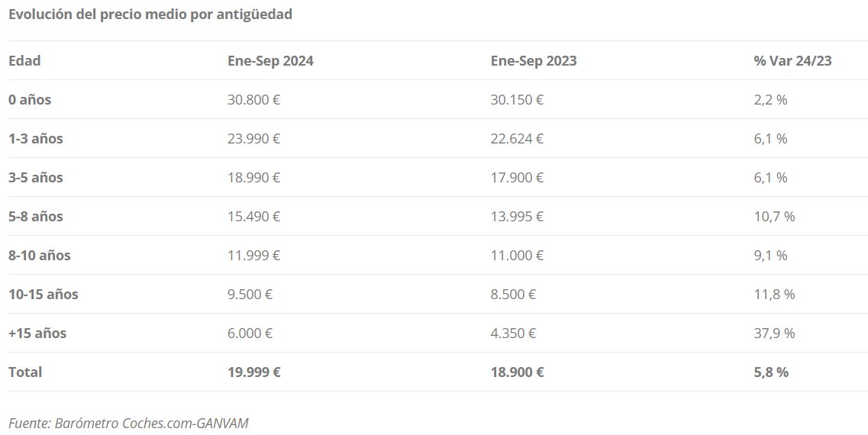The height and width of the screenshot is (435, 868).
Task: Click the 'Ene-Sep 2023' column header
Action: 534,61
